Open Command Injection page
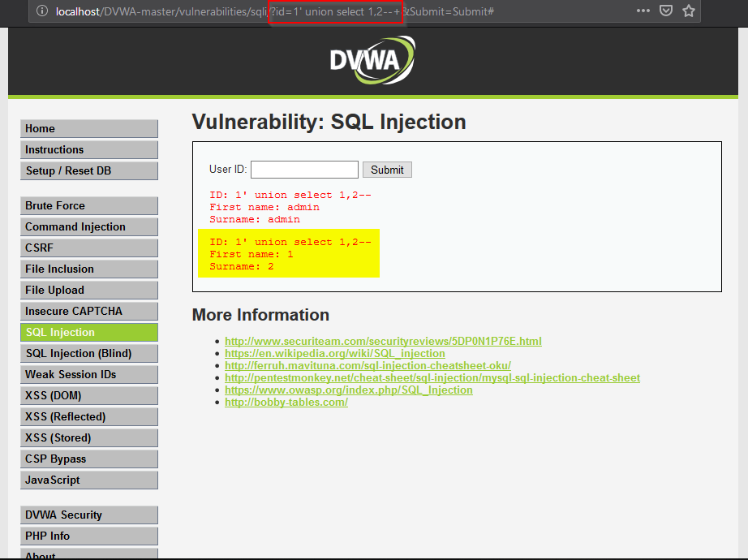This screenshot has width=748, height=560. tap(89, 226)
